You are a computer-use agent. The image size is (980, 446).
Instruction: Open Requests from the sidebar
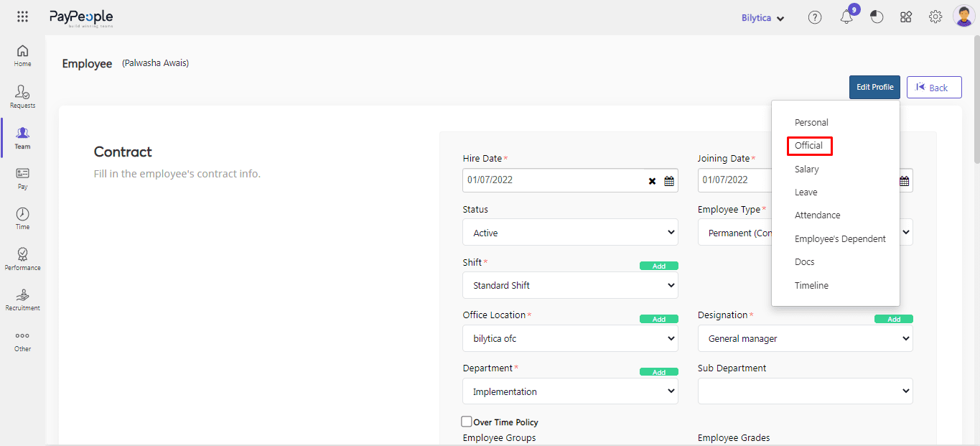22,96
